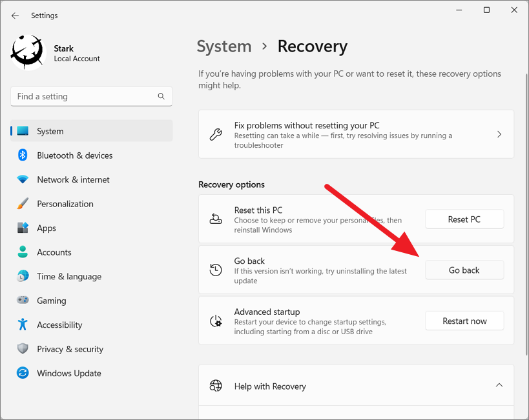The width and height of the screenshot is (529, 420).
Task: Maximize the Settings window
Action: pos(486,10)
